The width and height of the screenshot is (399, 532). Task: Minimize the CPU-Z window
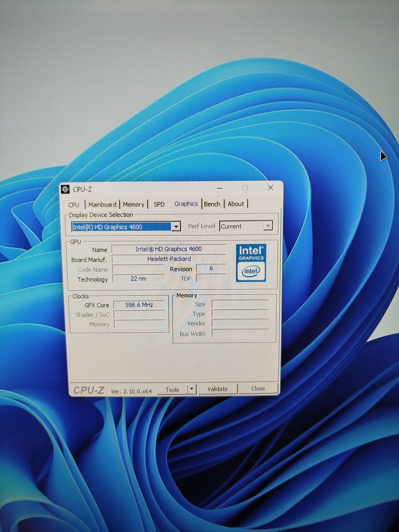coord(219,188)
